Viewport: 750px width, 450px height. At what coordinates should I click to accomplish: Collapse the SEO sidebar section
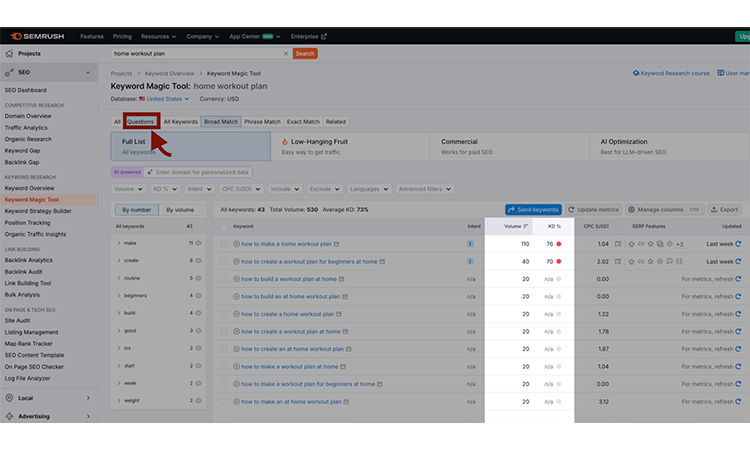click(88, 72)
